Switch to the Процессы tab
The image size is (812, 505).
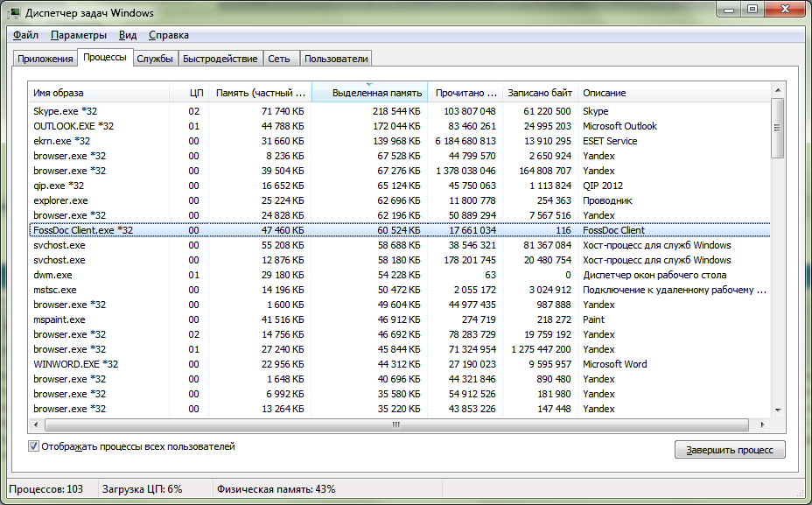click(x=105, y=58)
